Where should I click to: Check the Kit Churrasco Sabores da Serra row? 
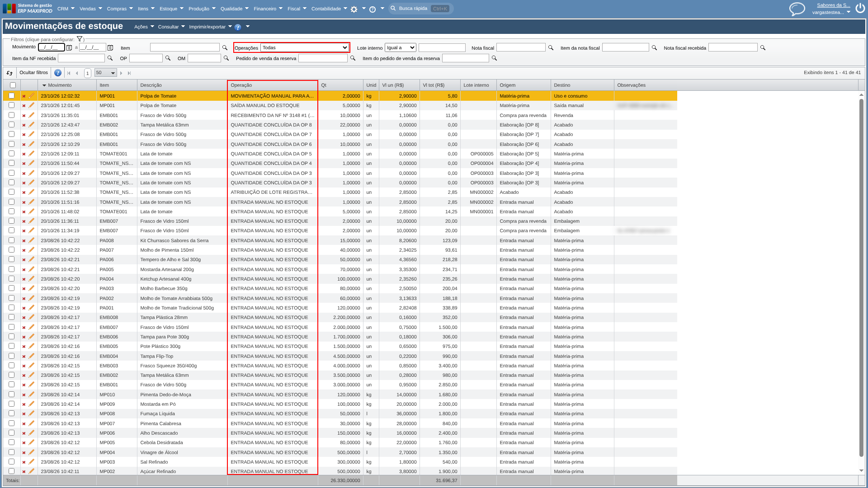12,240
